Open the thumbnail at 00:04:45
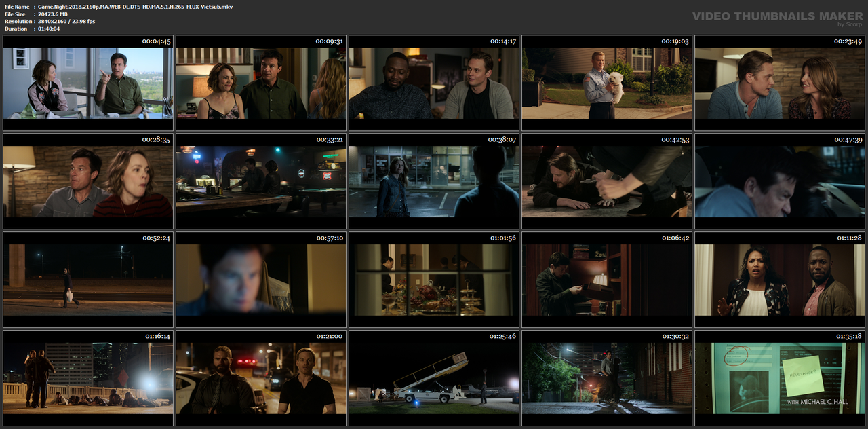868x429 pixels. [88, 83]
